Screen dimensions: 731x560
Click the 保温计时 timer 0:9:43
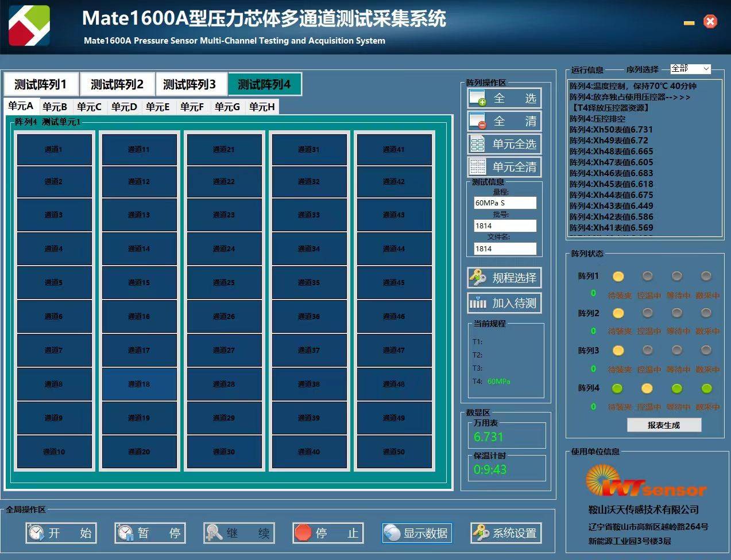tap(490, 469)
